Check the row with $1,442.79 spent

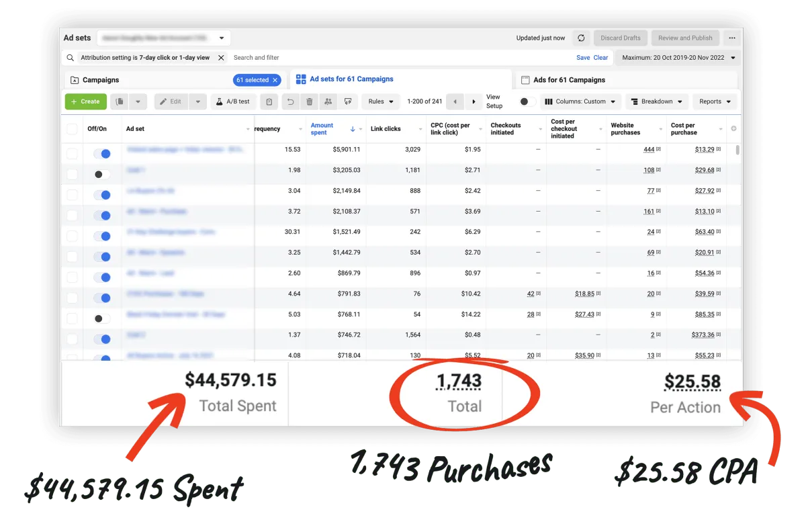pos(72,257)
